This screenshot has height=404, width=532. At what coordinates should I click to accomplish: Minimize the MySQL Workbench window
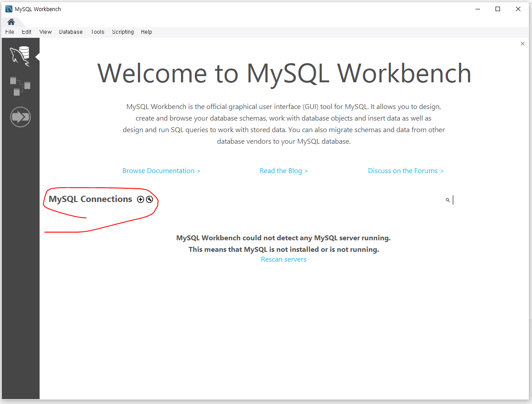(x=478, y=9)
